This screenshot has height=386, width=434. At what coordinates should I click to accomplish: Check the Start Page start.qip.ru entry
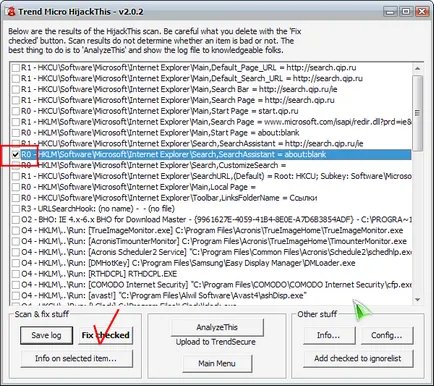click(16, 111)
